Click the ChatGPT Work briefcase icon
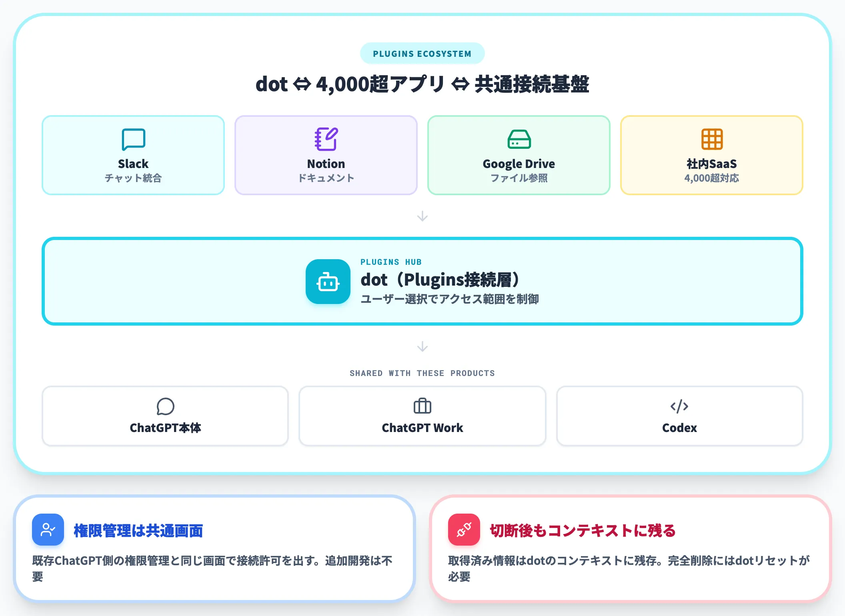The height and width of the screenshot is (616, 845). point(422,406)
